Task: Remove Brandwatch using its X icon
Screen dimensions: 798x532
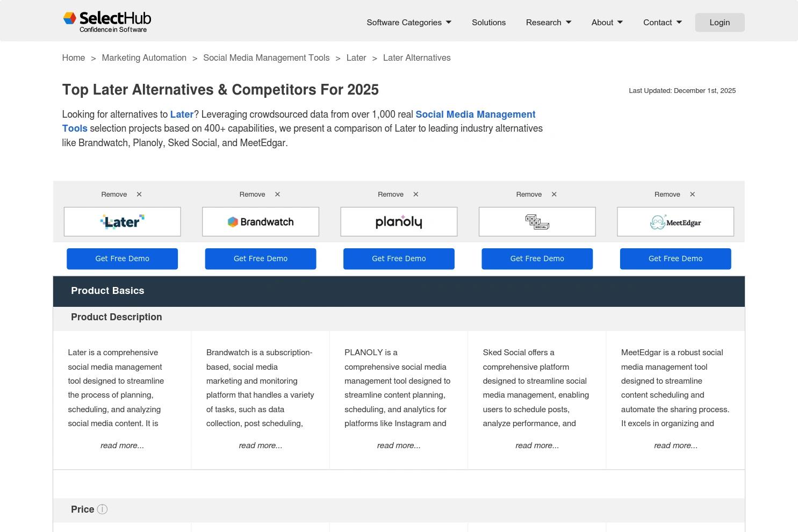Action: 277,195
